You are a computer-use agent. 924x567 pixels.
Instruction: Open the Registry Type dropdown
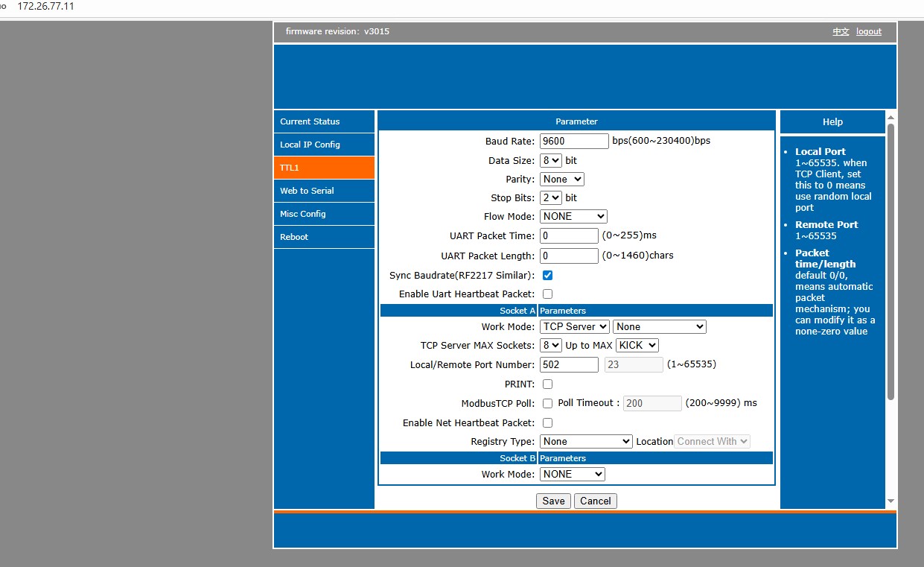tap(586, 441)
